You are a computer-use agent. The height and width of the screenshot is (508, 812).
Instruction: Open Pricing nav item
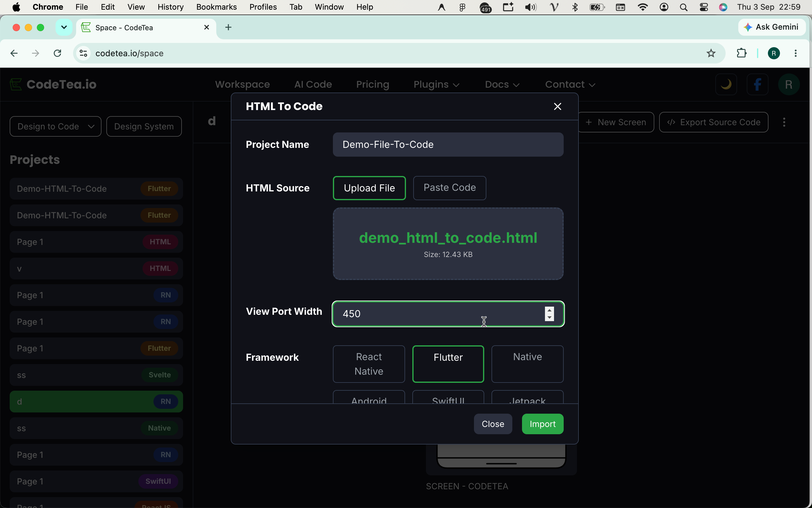(372, 84)
